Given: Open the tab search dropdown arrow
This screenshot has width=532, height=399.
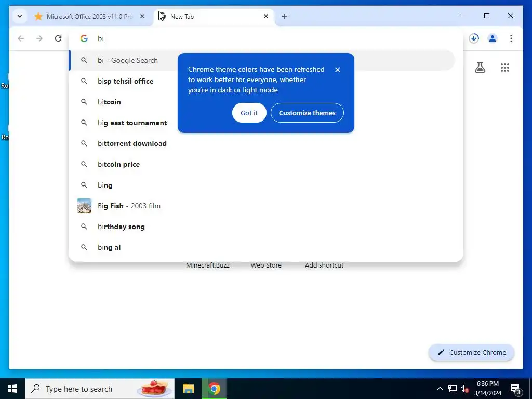Looking at the screenshot, I should point(20,16).
